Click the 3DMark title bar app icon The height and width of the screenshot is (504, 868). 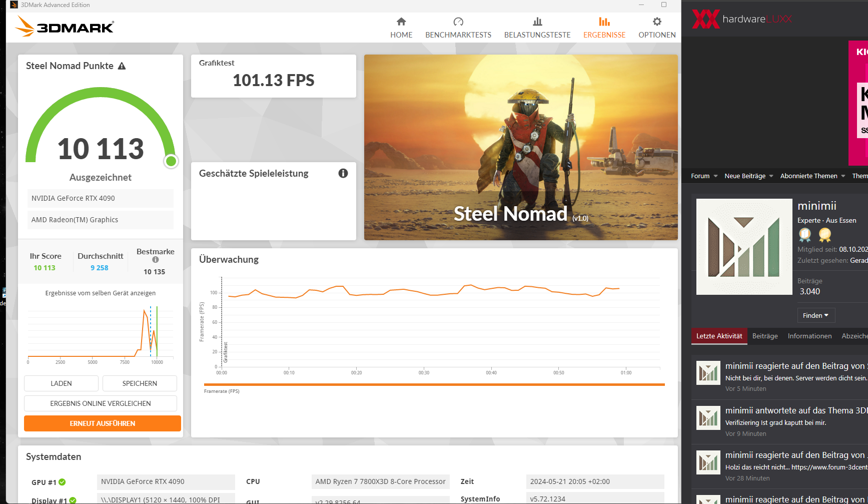click(14, 5)
